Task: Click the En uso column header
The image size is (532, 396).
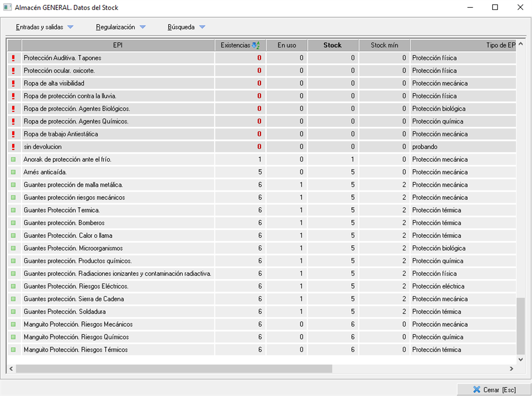Action: 287,45
